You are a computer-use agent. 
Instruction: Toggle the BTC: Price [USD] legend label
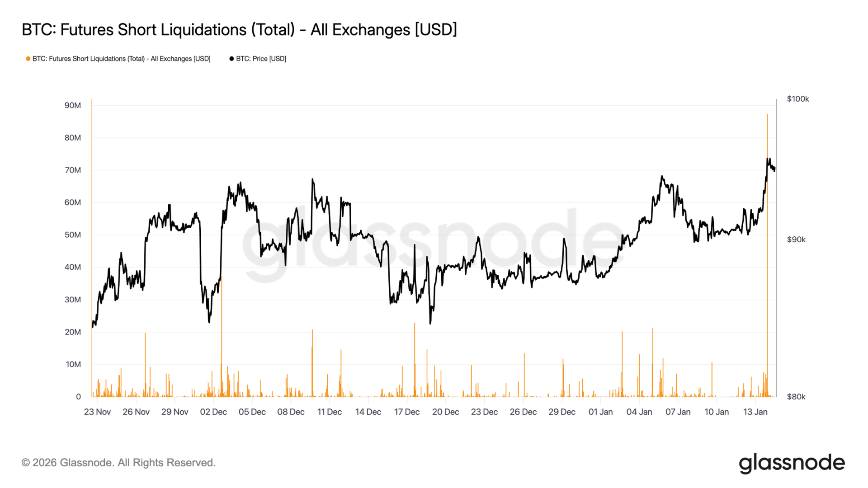261,59
